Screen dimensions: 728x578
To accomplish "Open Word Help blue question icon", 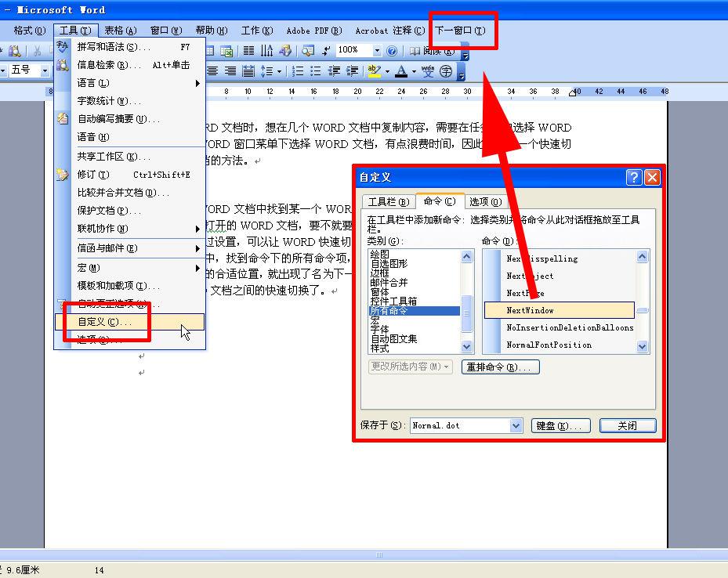I will click(392, 51).
